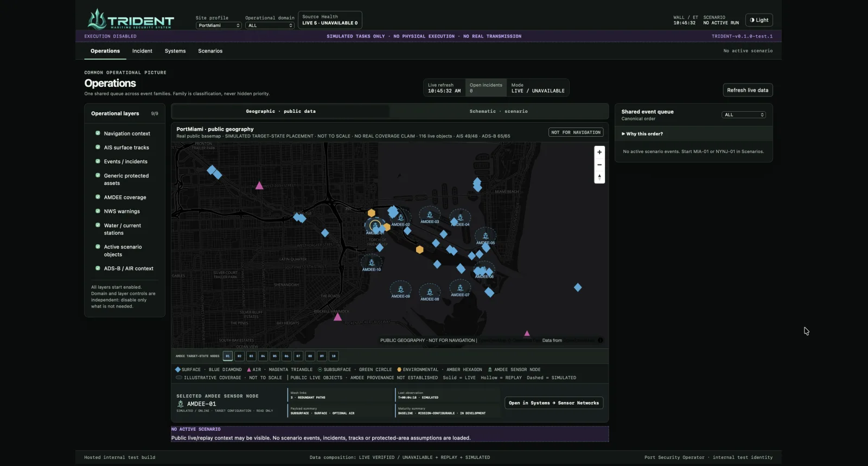868x466 pixels.
Task: Click the isolated blue diamond far east offshore
Action: 578,288
